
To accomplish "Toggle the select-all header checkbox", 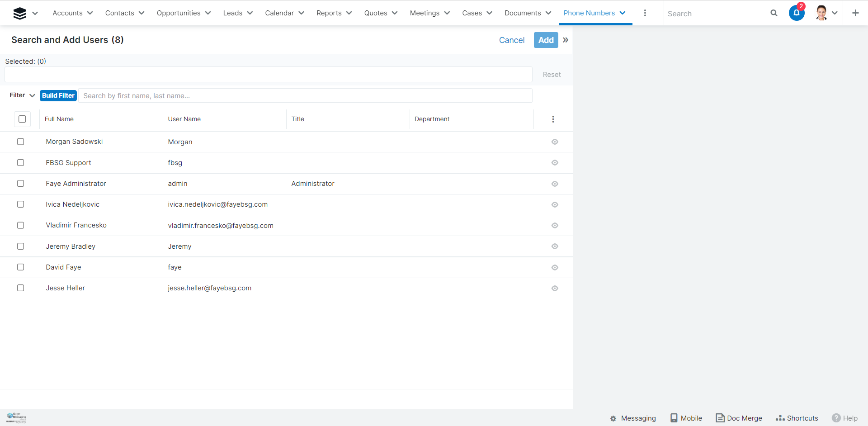I will (x=22, y=119).
